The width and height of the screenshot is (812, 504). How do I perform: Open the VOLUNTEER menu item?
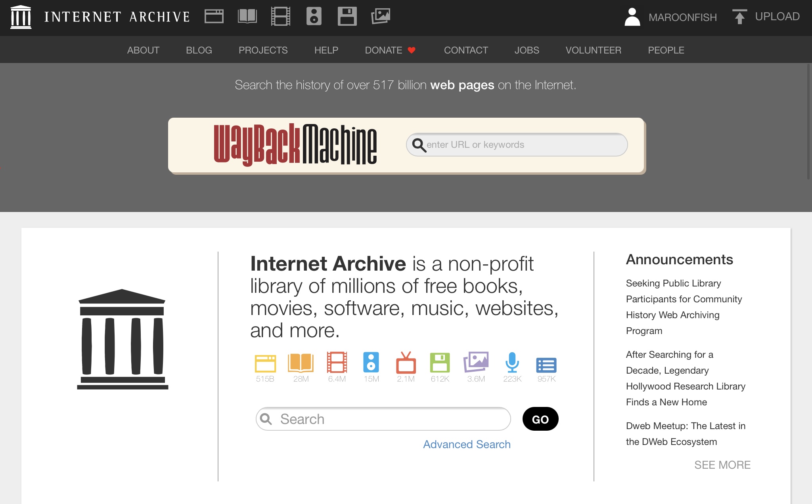click(x=594, y=50)
